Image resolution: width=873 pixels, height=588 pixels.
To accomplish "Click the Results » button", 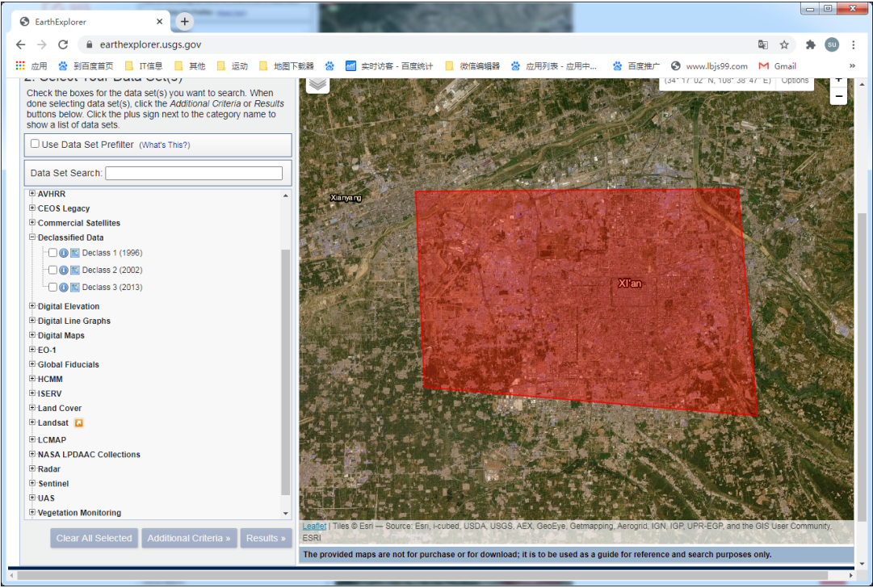I will 266,538.
